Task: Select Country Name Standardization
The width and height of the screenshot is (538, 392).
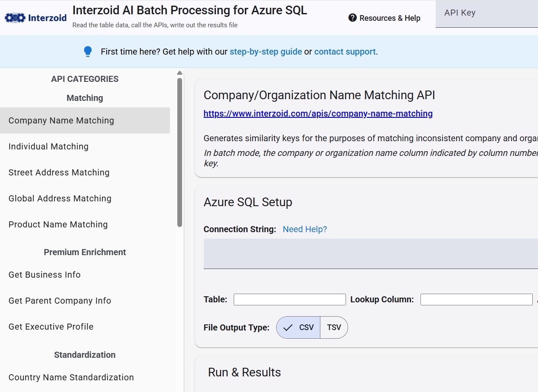Action: coord(85,377)
